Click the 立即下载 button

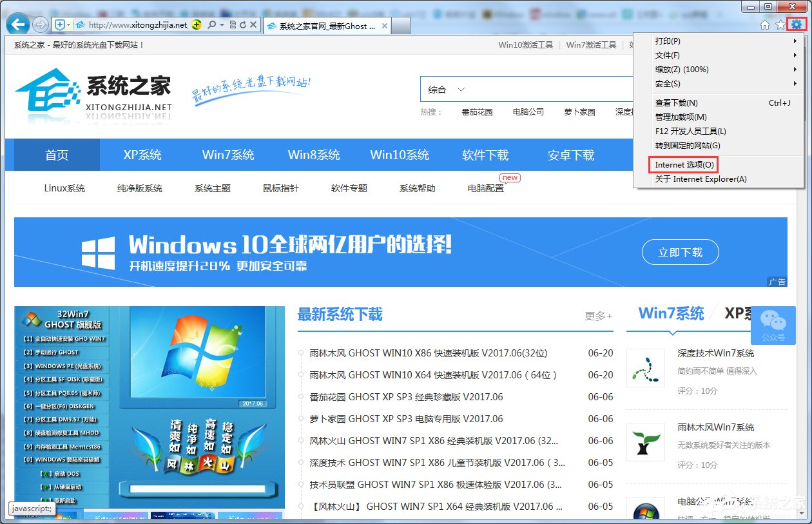pos(680,252)
